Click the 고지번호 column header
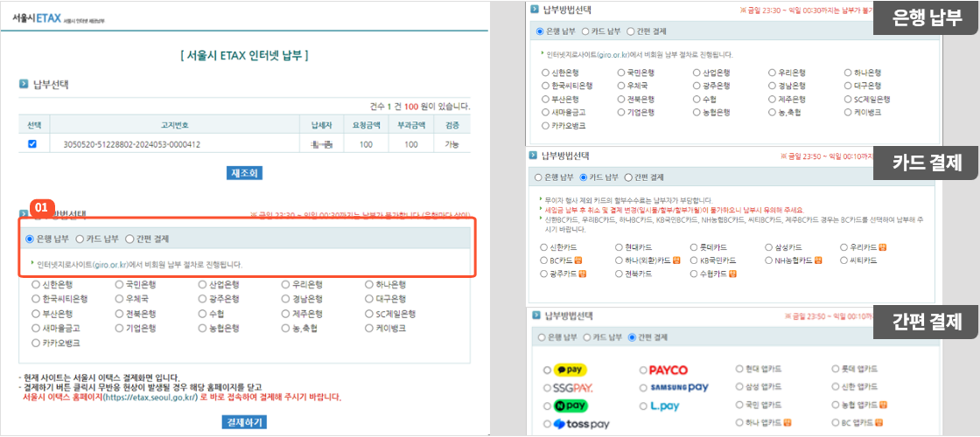The width and height of the screenshot is (980, 437). tap(174, 125)
